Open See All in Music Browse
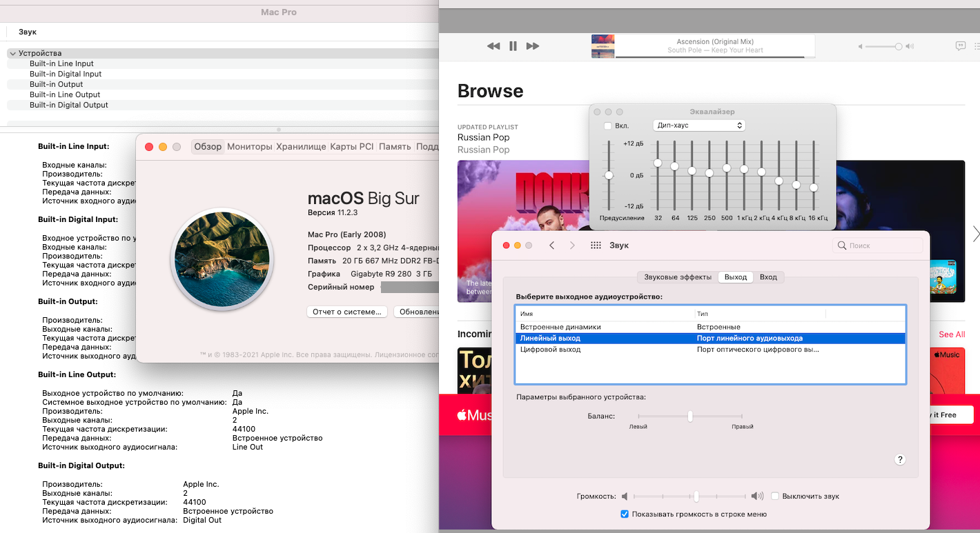Image resolution: width=980 pixels, height=533 pixels. pyautogui.click(x=952, y=334)
